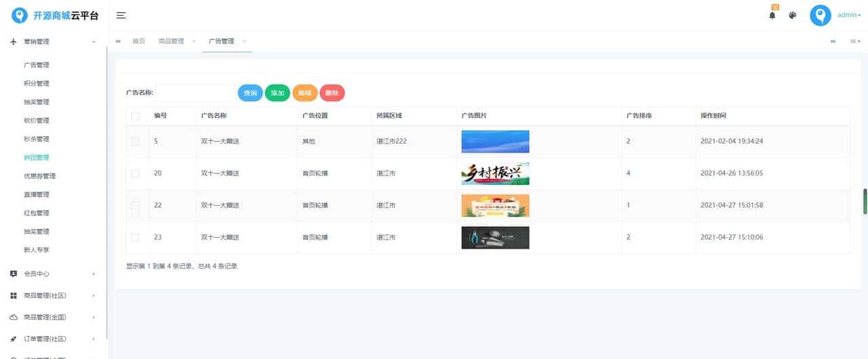
Task: Click the tab scroll-right arrows icon
Action: tap(833, 41)
